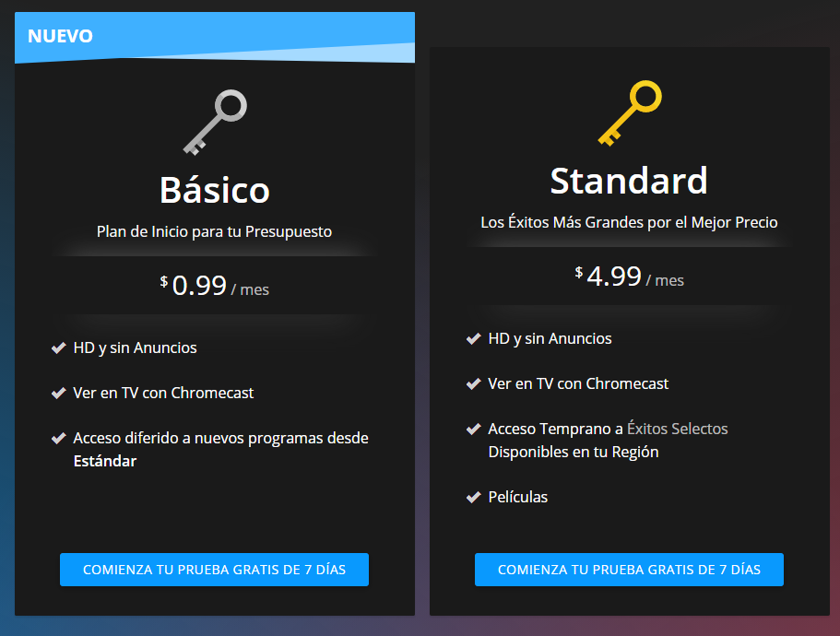Click the checkmark beside Películas

[x=473, y=497]
